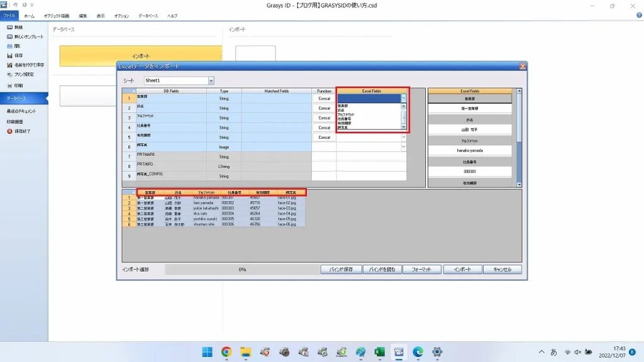Screen dimensions: 644x362
Task: Open the row 6 Excel Fields dropdown arrow
Action: (x=403, y=147)
